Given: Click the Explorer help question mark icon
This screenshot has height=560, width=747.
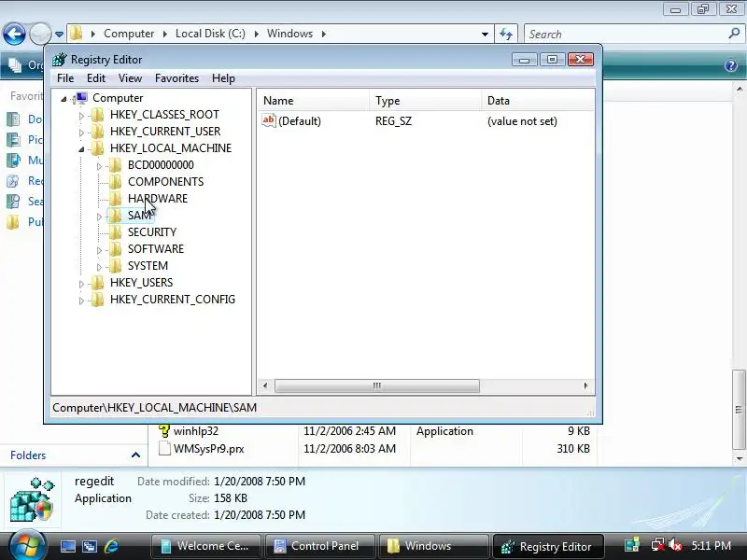Looking at the screenshot, I should (731, 65).
